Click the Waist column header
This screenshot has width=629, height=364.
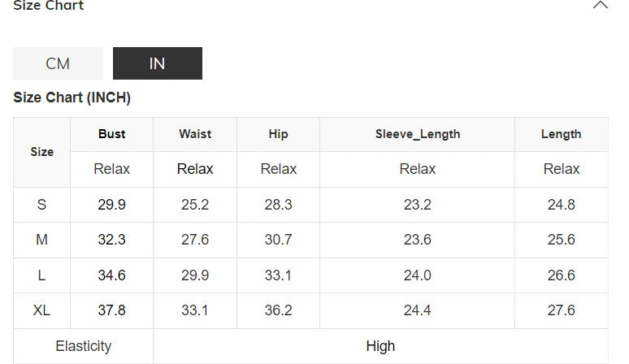195,134
